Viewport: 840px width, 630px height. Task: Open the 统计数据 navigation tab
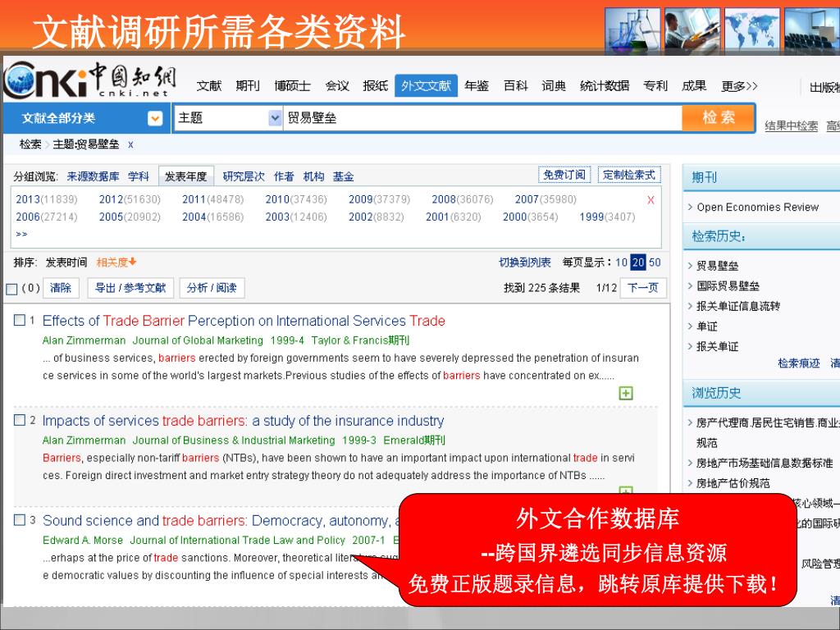pyautogui.click(x=605, y=85)
